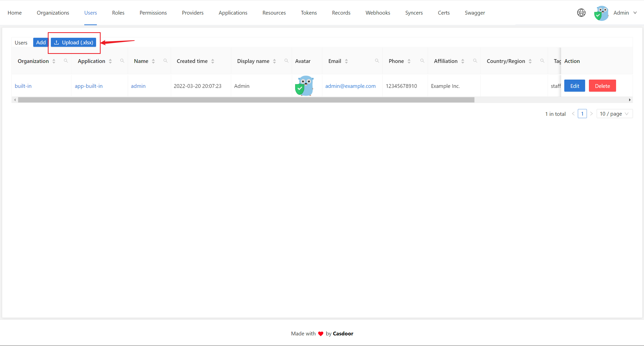Open the Country/Region column search icon
The width and height of the screenshot is (644, 346).
click(542, 61)
